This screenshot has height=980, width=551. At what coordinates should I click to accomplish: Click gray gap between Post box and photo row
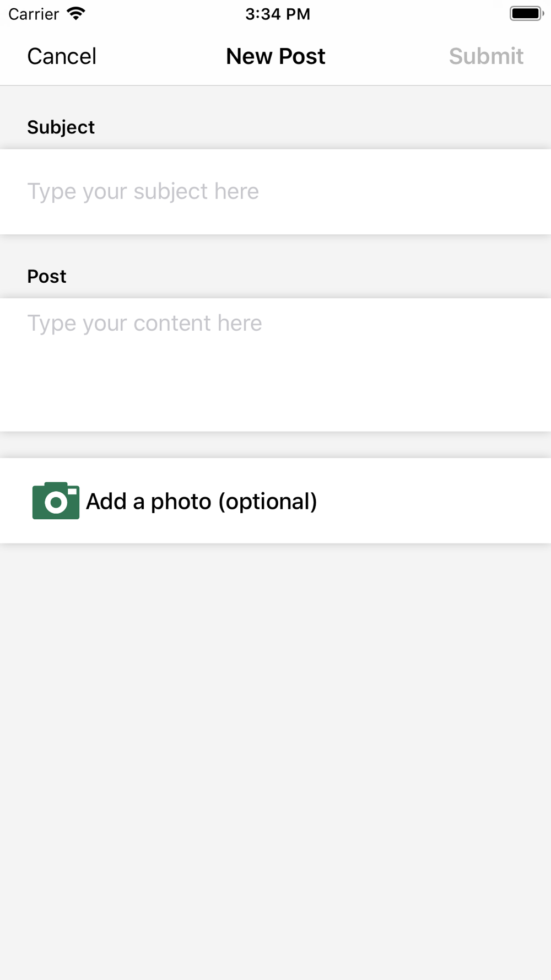click(275, 445)
